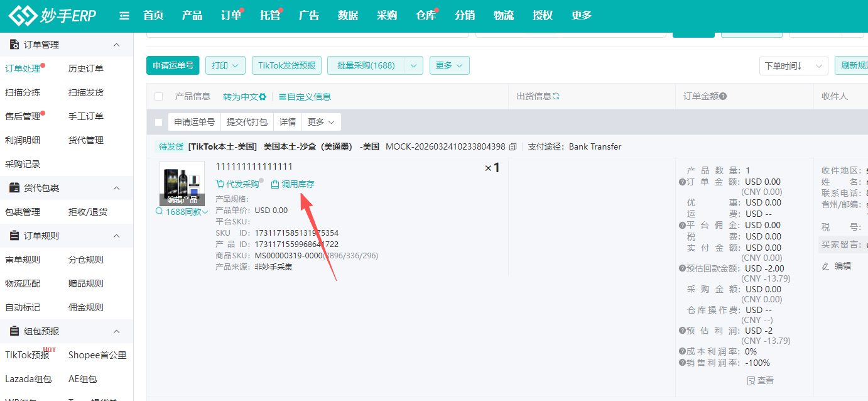Click the 代发采购 cart icon
Viewport: 868px width, 401px height.
pos(220,184)
